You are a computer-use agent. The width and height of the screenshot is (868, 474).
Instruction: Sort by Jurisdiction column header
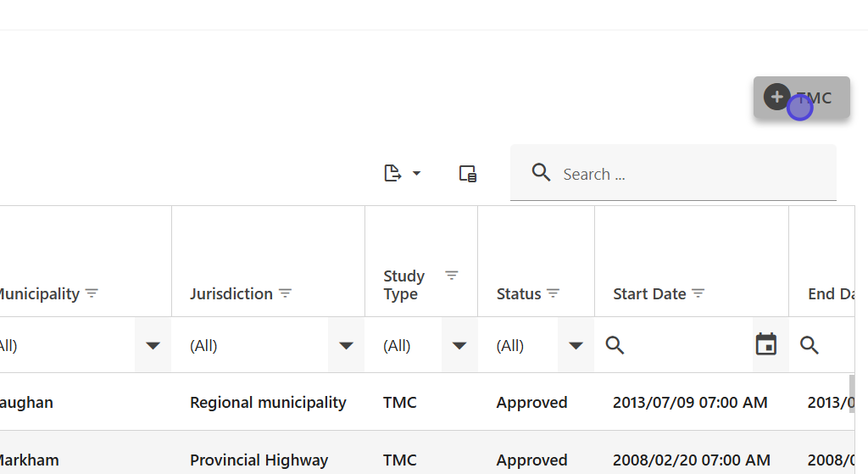pyautogui.click(x=231, y=293)
